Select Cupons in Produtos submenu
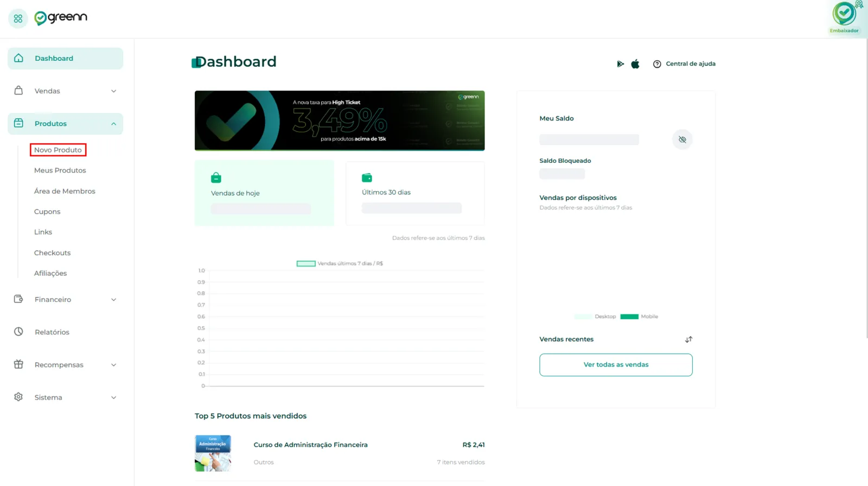The height and width of the screenshot is (486, 868). click(x=47, y=212)
